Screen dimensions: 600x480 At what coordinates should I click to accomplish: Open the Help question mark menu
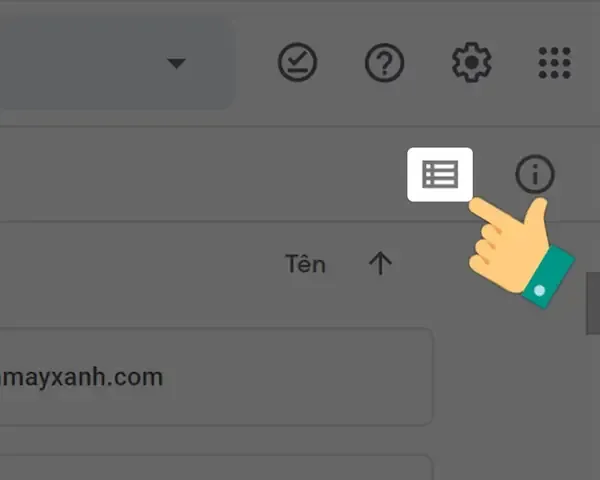pyautogui.click(x=384, y=62)
